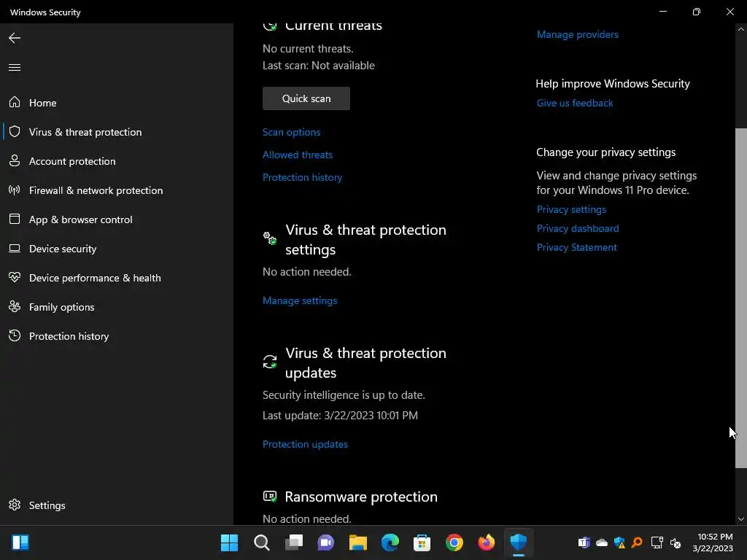Click the vertical scrollbar thumb

[741, 298]
